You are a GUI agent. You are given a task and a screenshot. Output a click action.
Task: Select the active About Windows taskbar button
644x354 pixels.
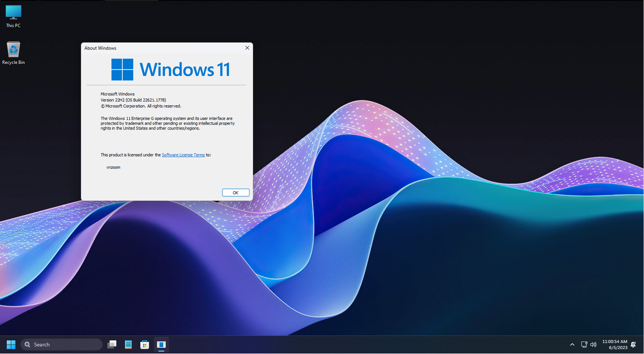pos(161,344)
